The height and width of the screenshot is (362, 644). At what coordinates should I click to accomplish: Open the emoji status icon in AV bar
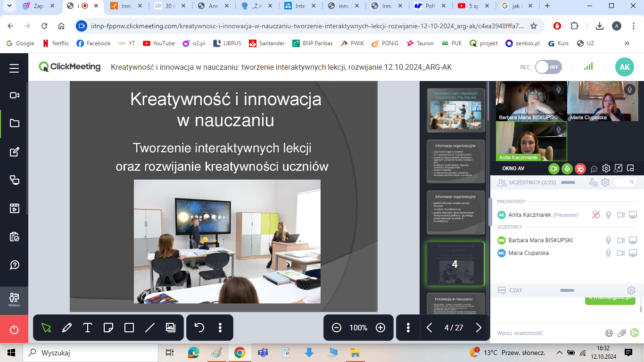coord(594,169)
